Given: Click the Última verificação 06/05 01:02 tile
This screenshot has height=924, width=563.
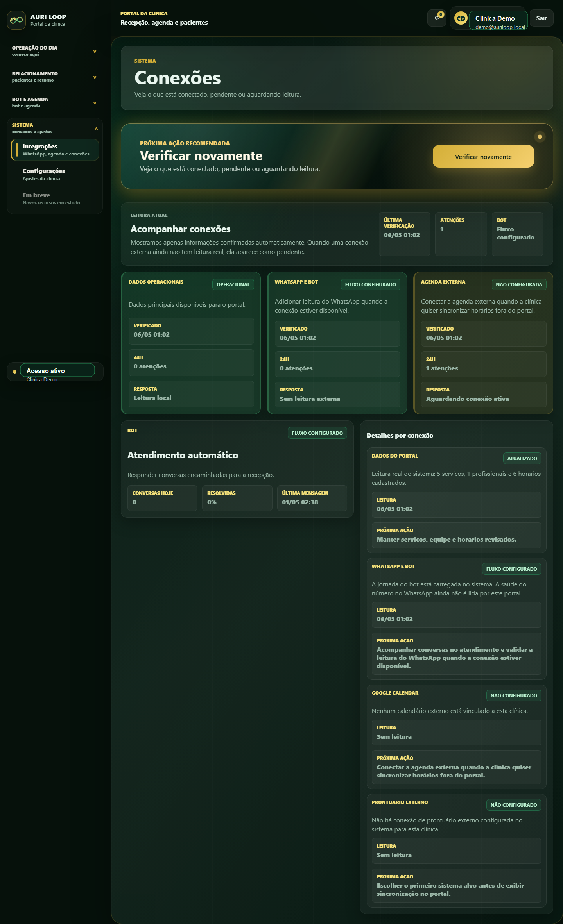Looking at the screenshot, I should tap(405, 234).
